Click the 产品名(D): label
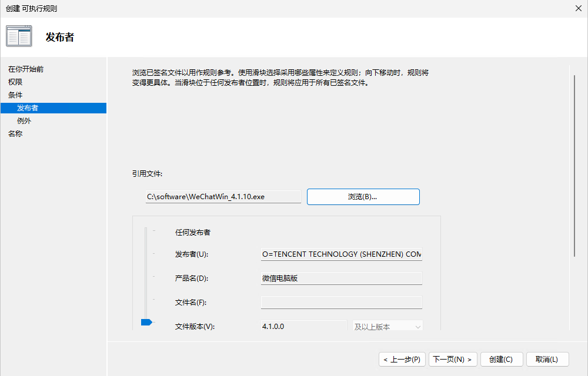 [191, 278]
